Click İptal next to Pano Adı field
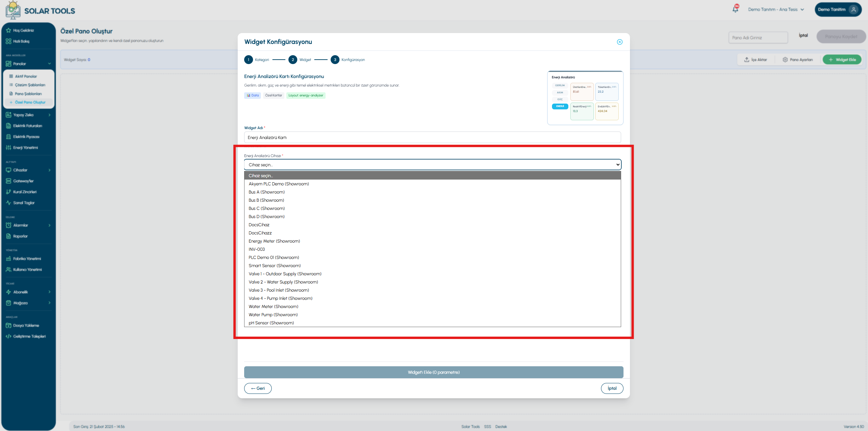 [803, 35]
